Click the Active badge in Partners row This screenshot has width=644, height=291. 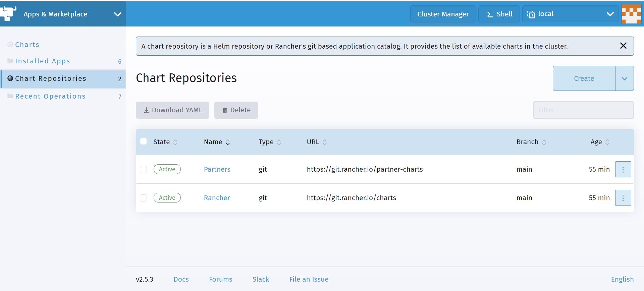pyautogui.click(x=167, y=169)
